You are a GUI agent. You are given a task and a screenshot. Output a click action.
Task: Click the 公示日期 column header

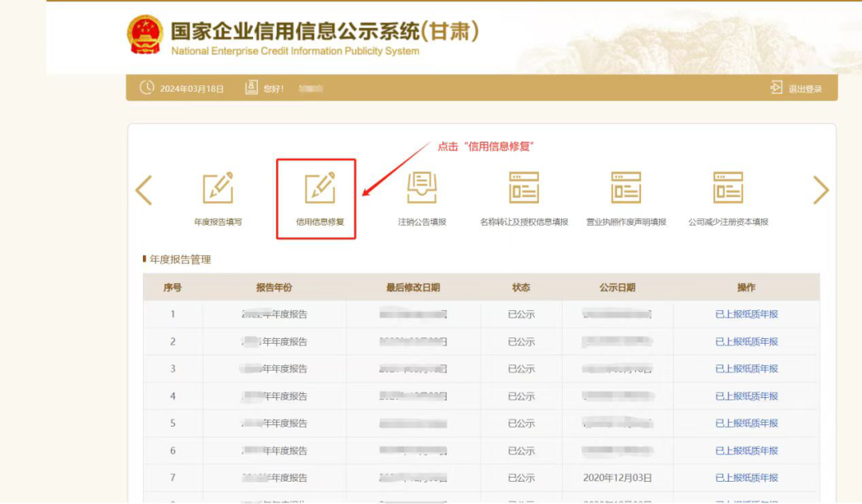point(617,287)
